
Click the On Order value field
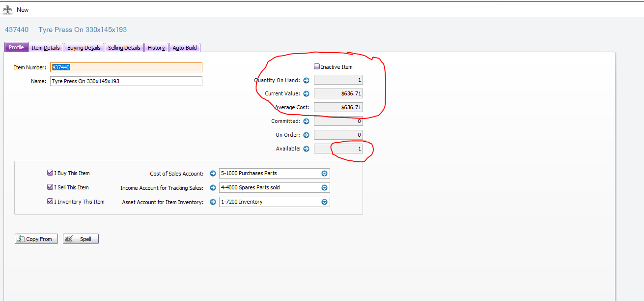click(338, 135)
